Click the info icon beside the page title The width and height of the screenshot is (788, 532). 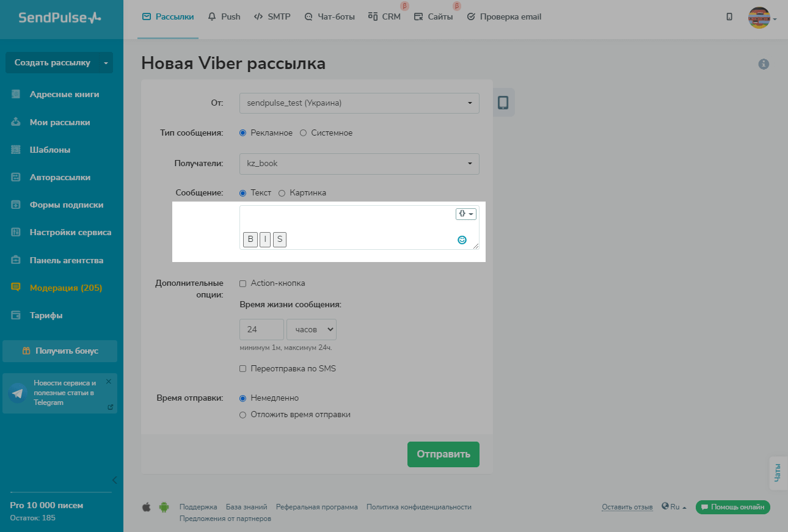(764, 64)
